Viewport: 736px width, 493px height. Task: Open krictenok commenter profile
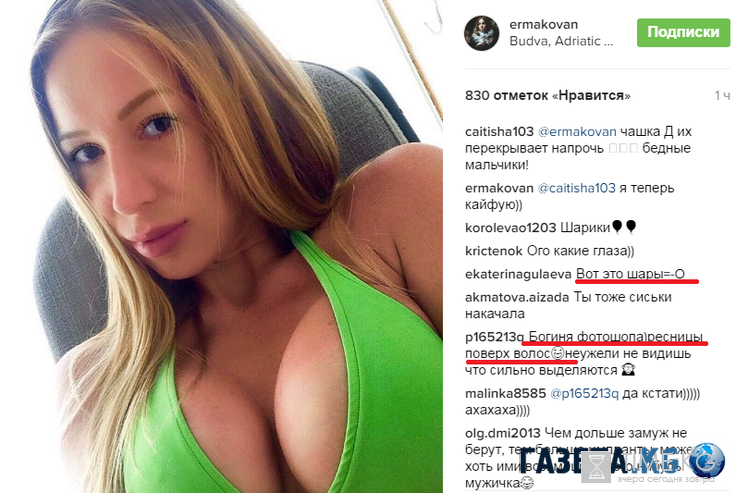click(493, 251)
